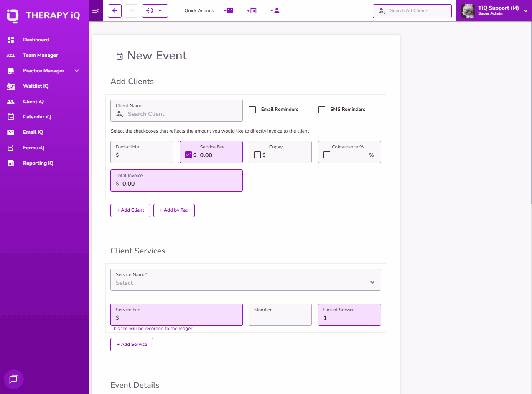Open the chat support bubble
Screen dimensions: 532x394
(14, 379)
